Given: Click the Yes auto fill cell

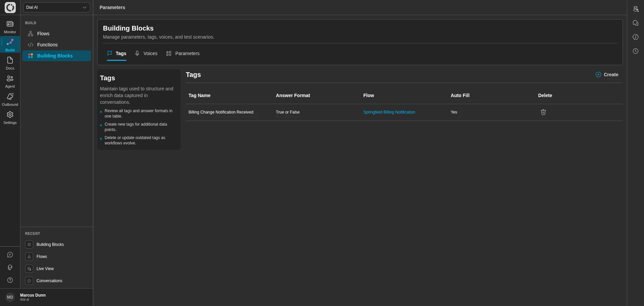Looking at the screenshot, I should [454, 112].
